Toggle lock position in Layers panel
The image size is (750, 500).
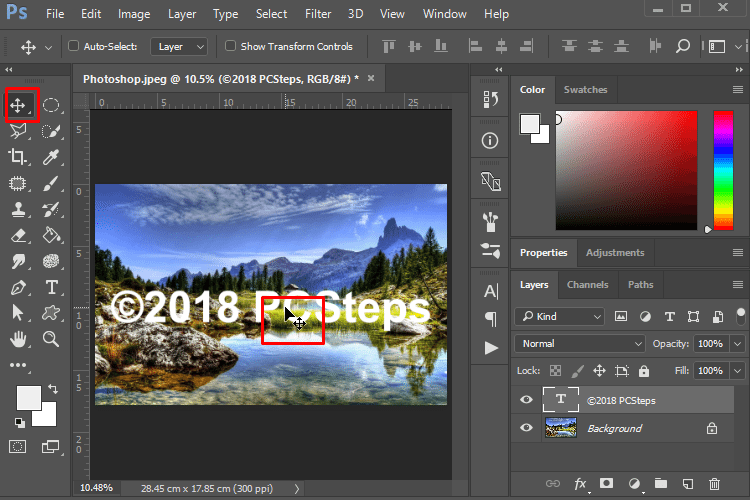tap(599, 370)
